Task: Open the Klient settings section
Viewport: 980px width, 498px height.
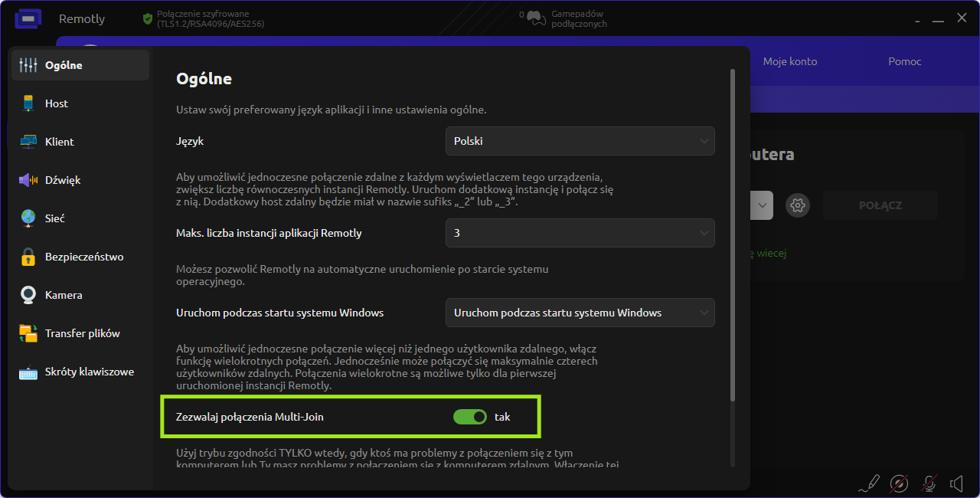Action: click(x=59, y=142)
